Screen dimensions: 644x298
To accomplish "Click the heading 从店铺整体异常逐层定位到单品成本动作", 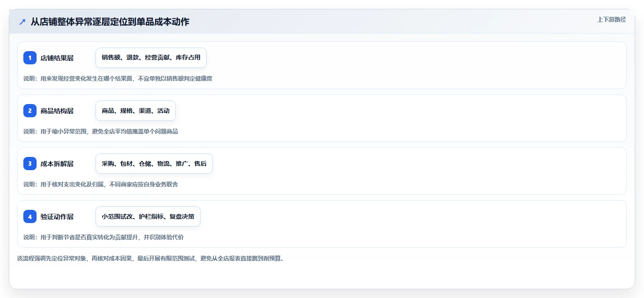I will pyautogui.click(x=110, y=22).
